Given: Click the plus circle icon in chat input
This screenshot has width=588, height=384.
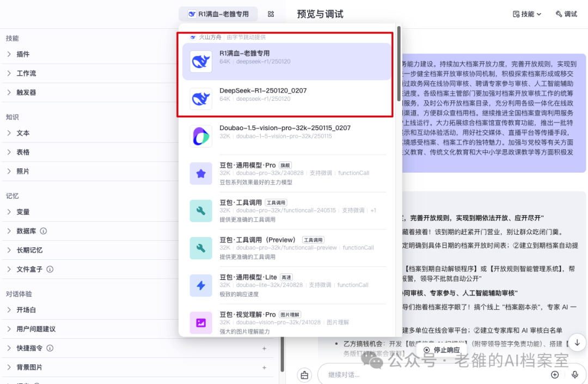Looking at the screenshot, I should (x=555, y=374).
